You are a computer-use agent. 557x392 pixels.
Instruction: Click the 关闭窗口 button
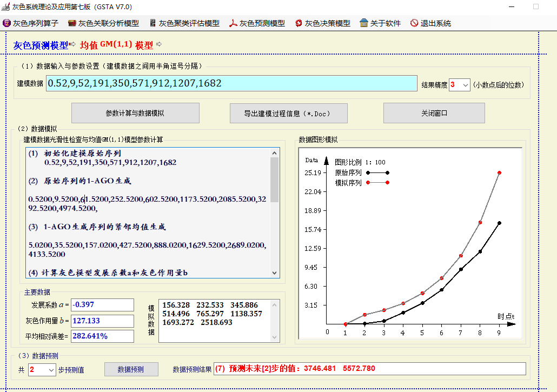coord(434,113)
